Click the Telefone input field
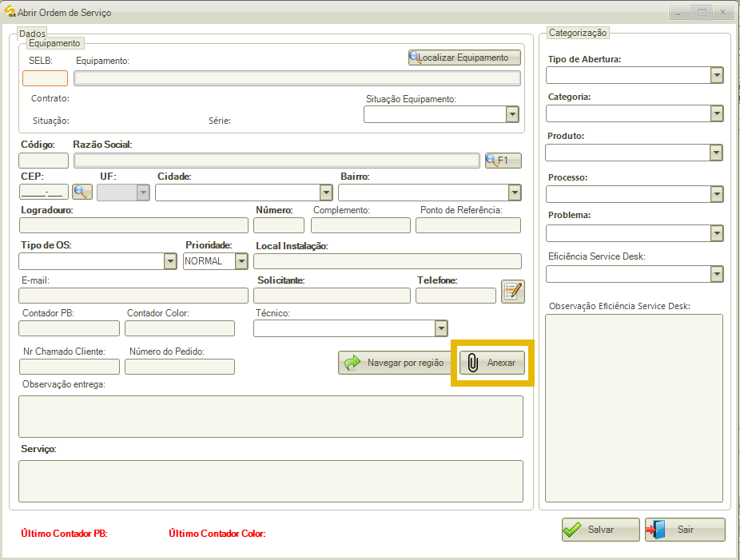 pyautogui.click(x=456, y=296)
